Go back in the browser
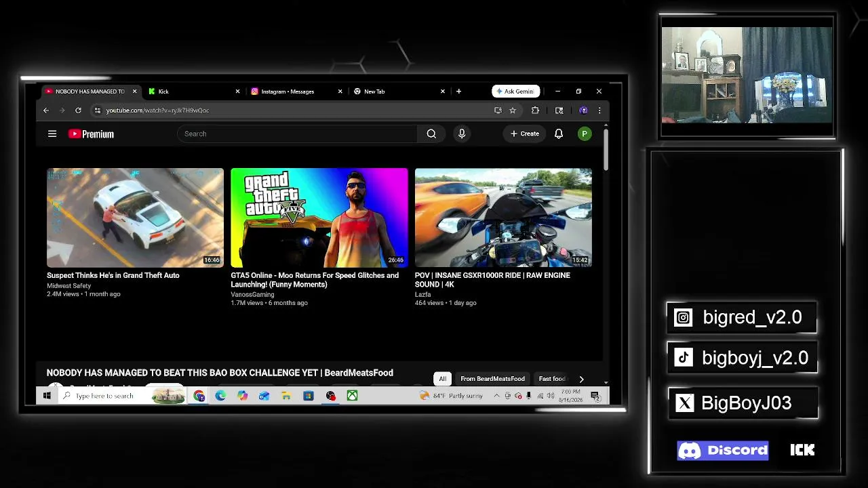 click(x=46, y=110)
